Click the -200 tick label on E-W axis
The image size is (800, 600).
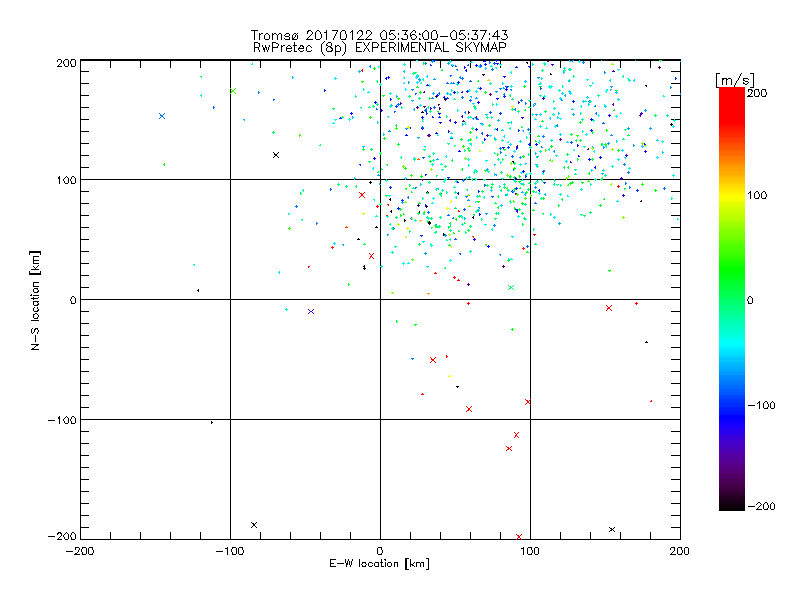[x=80, y=551]
